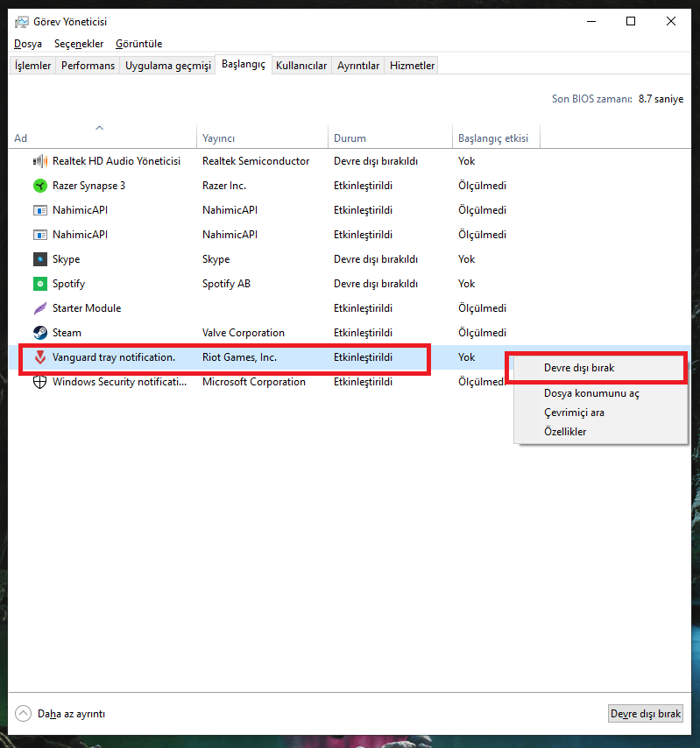Sort by the Durum column header
Viewport: 700px width, 748px height.
point(390,138)
